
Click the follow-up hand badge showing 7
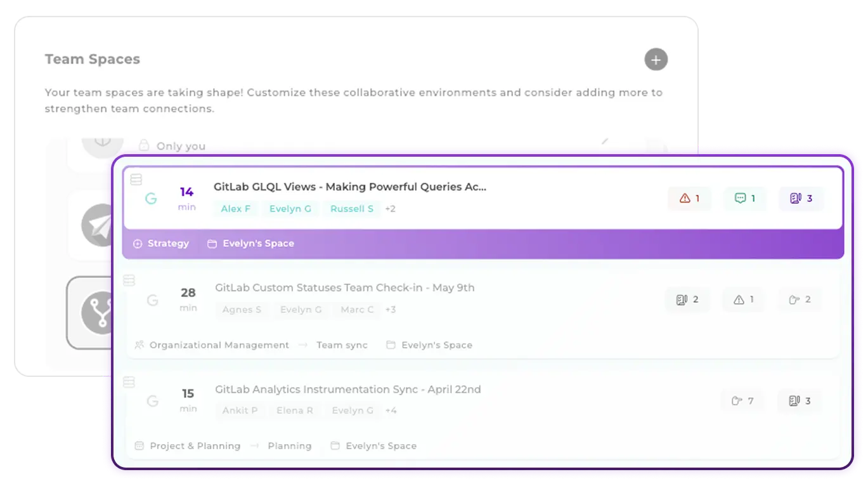[x=742, y=400]
